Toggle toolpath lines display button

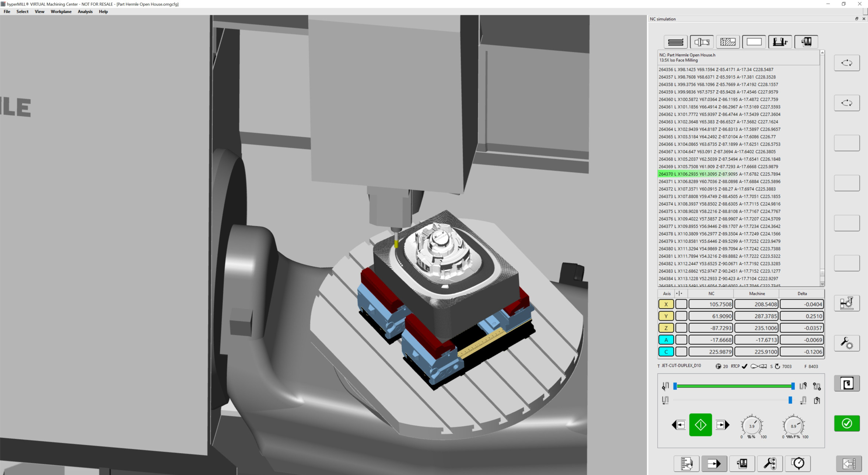point(675,42)
